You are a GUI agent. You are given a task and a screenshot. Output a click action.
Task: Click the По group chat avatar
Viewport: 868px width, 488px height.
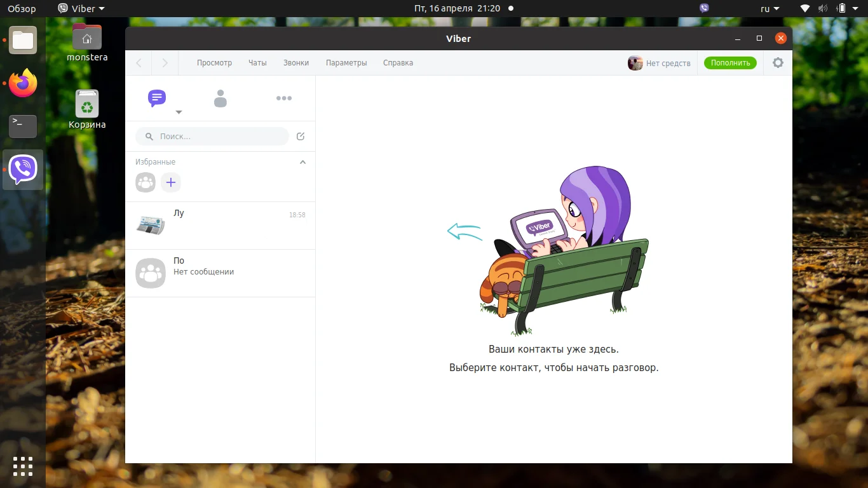coord(151,273)
